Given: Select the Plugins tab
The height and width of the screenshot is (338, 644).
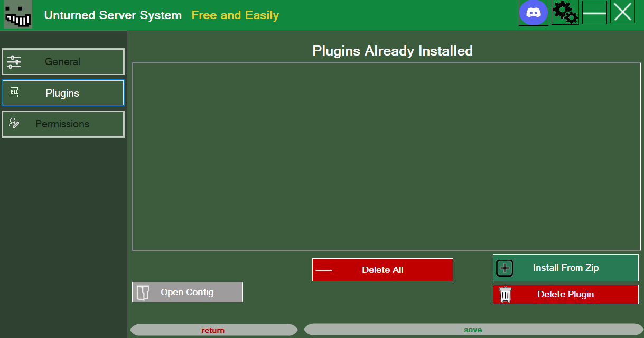Looking at the screenshot, I should [63, 93].
